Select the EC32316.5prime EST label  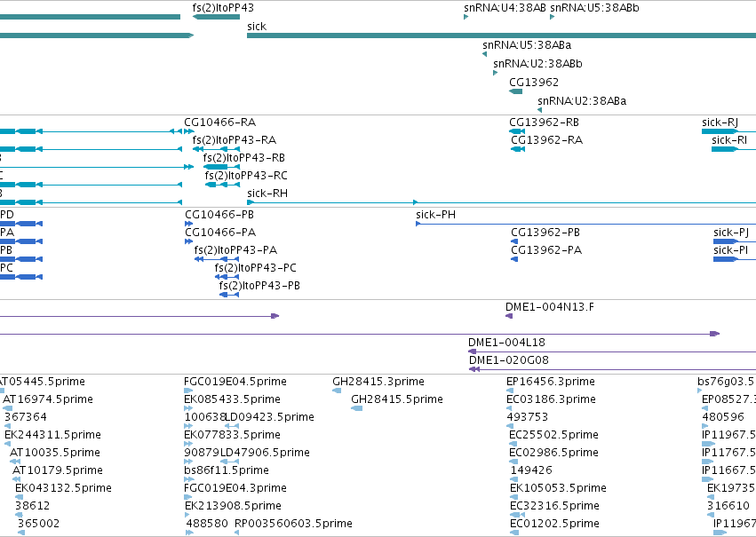(x=555, y=506)
